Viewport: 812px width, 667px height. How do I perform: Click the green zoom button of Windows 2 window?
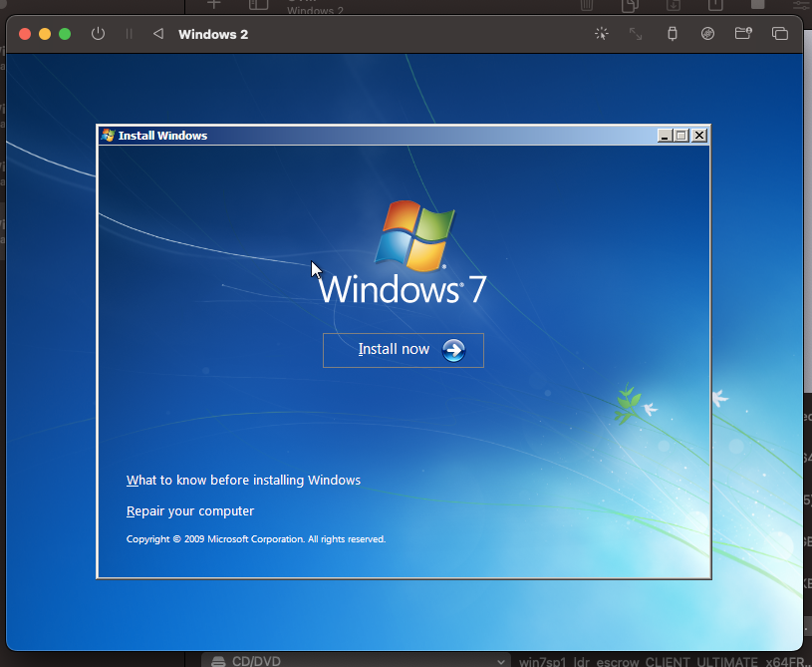(x=65, y=34)
